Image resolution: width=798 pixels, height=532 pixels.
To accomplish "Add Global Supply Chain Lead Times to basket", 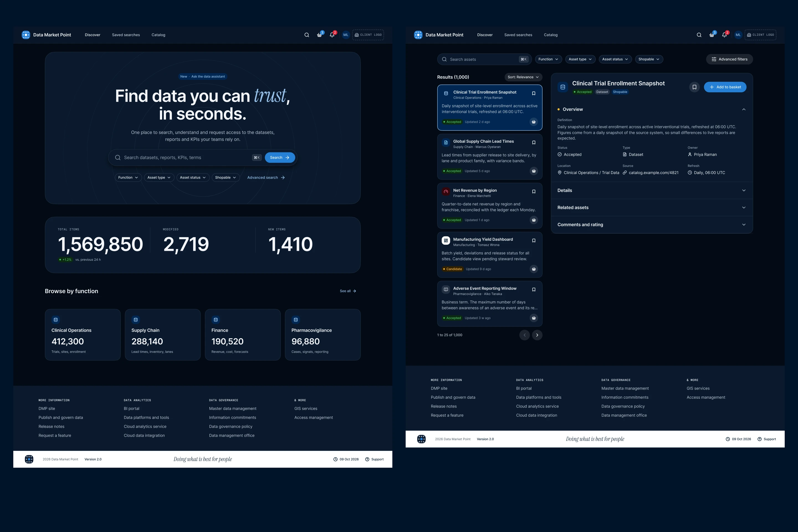I will pyautogui.click(x=534, y=171).
